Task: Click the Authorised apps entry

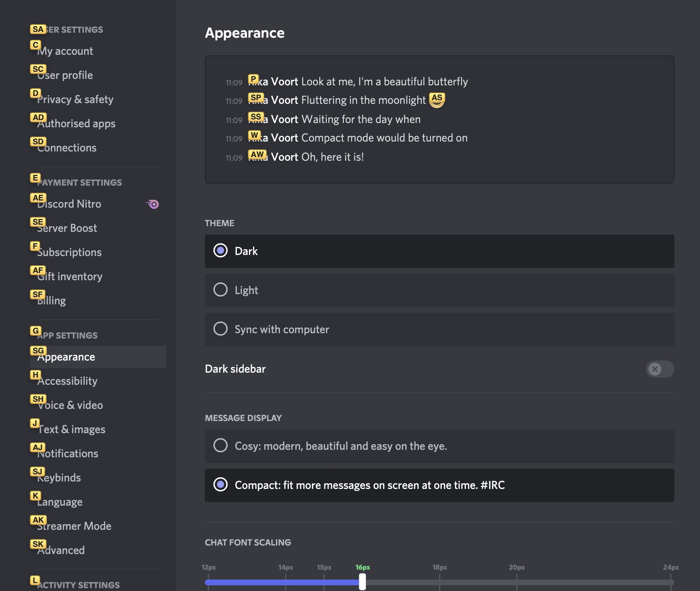Action: (76, 124)
